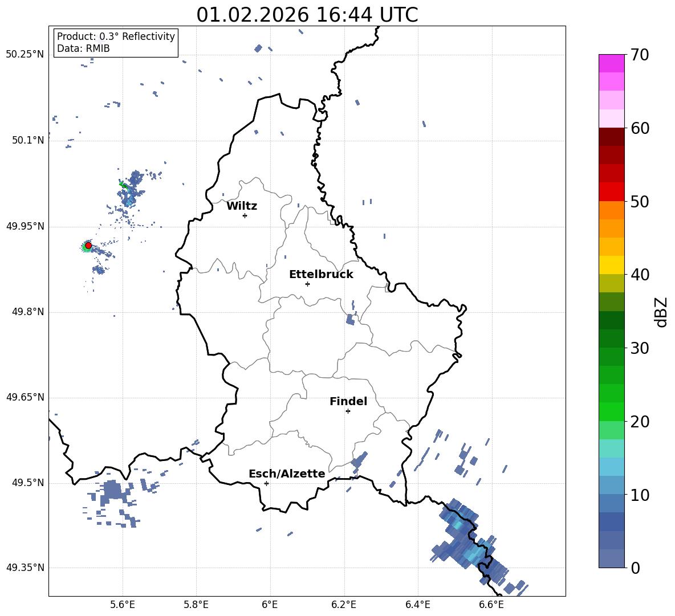
Task: Click the dark red band just below 60 dBZ
Action: click(x=612, y=137)
